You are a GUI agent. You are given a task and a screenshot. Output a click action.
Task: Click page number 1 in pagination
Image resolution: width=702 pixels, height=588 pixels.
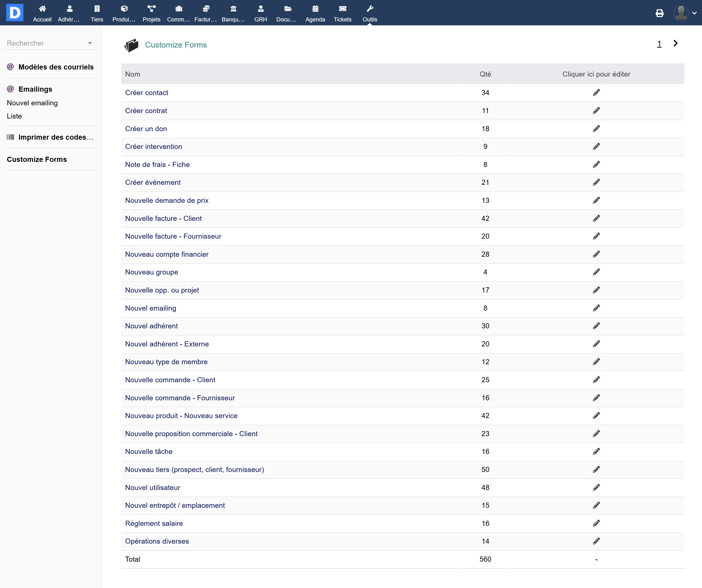pos(659,44)
